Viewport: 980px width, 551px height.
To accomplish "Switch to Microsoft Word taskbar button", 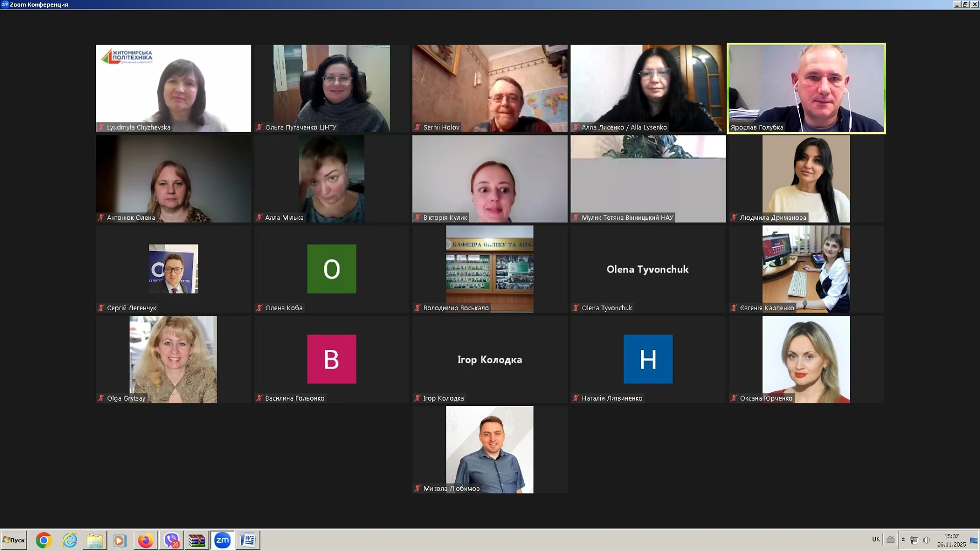I will [248, 541].
